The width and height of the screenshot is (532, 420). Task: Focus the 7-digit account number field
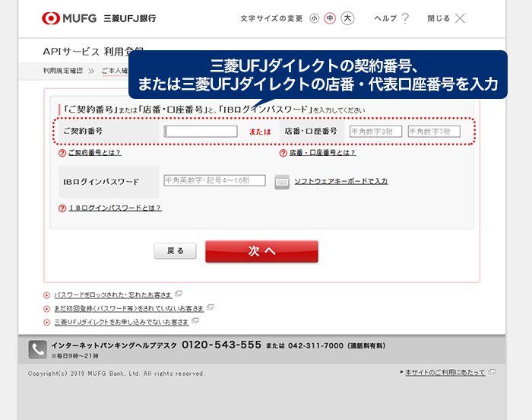point(434,131)
